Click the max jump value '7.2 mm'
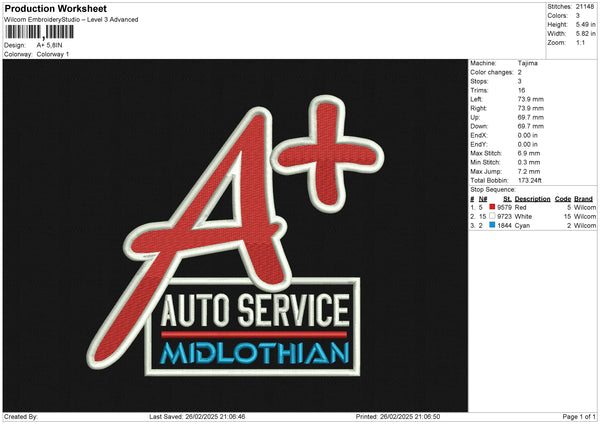The width and height of the screenshot is (600, 424). (x=529, y=171)
